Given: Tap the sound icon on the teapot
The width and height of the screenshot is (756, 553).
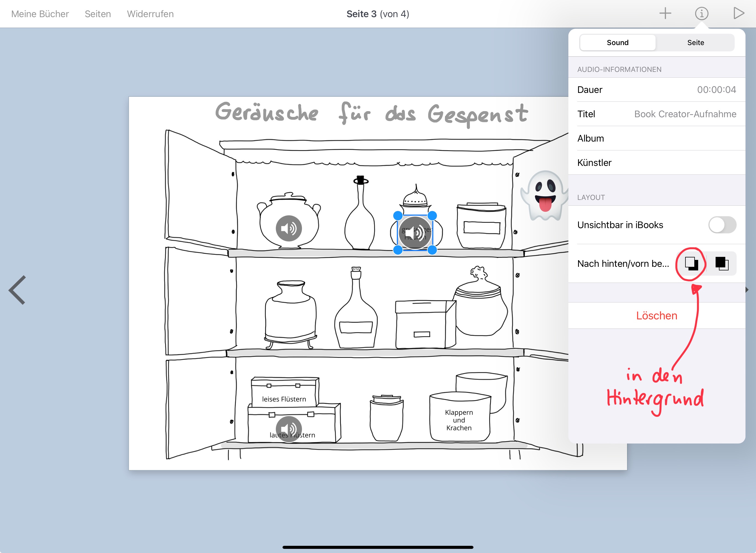Looking at the screenshot, I should 288,229.
